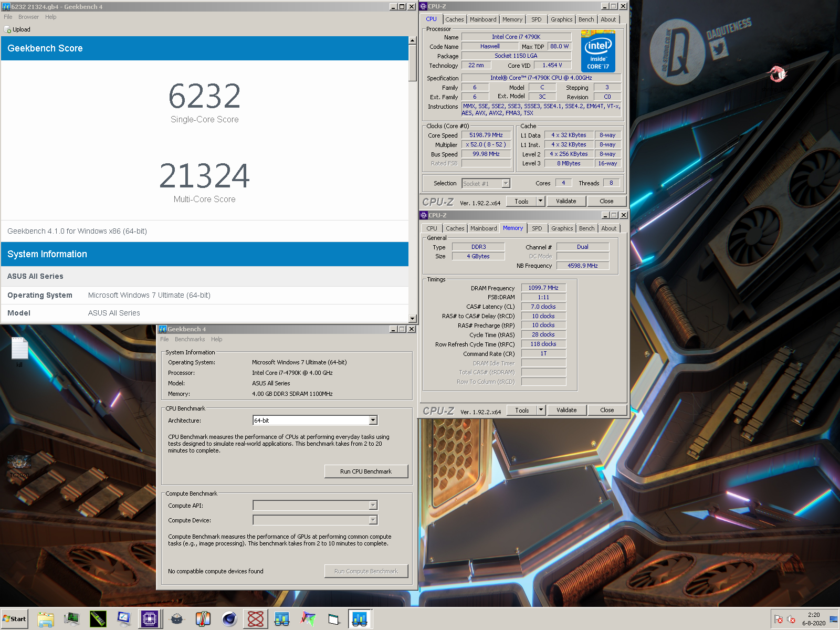Open Windows Explorer from the taskbar
This screenshot has height=630, width=840.
(46, 619)
